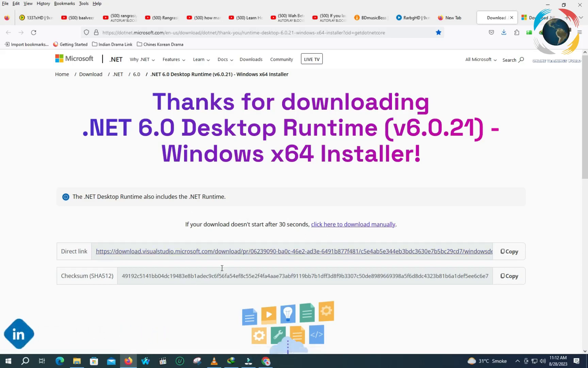This screenshot has width=588, height=368.
Task: Launch Microsoft Edge from taskbar
Action: click(60, 361)
